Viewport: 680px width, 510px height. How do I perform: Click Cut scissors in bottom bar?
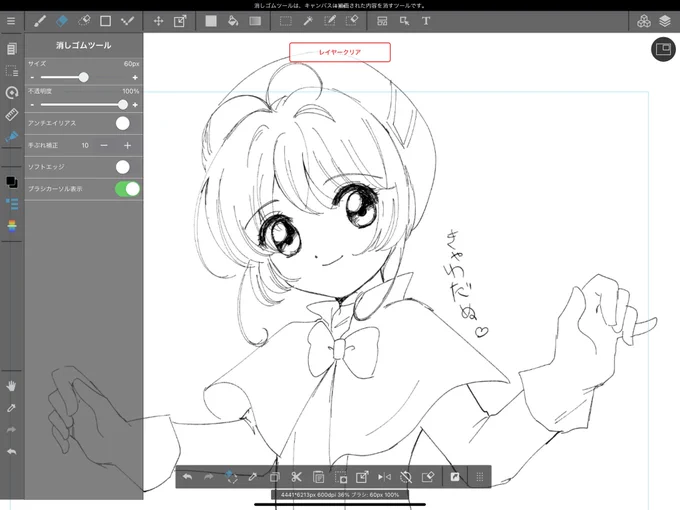coord(296,477)
